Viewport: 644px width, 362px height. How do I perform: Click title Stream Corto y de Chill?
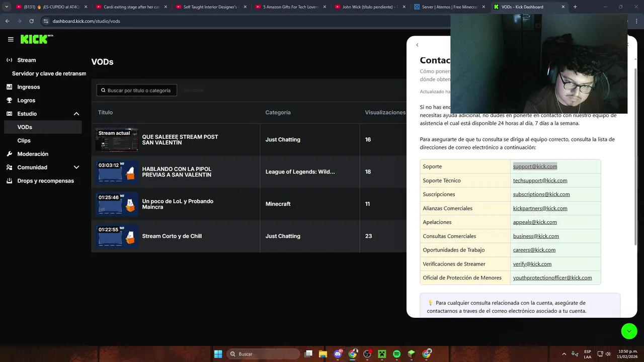172,236
